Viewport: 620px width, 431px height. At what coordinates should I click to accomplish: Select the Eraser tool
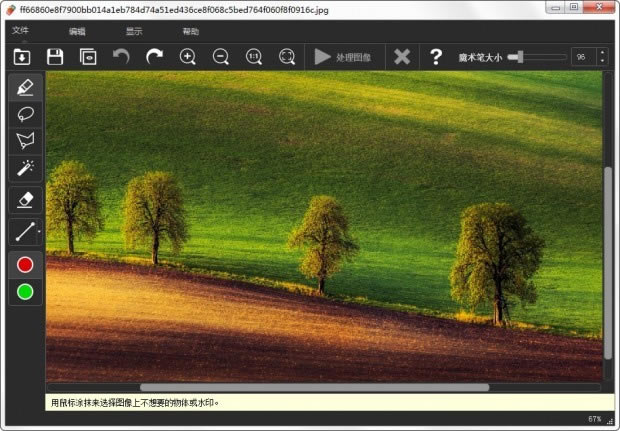(x=25, y=200)
